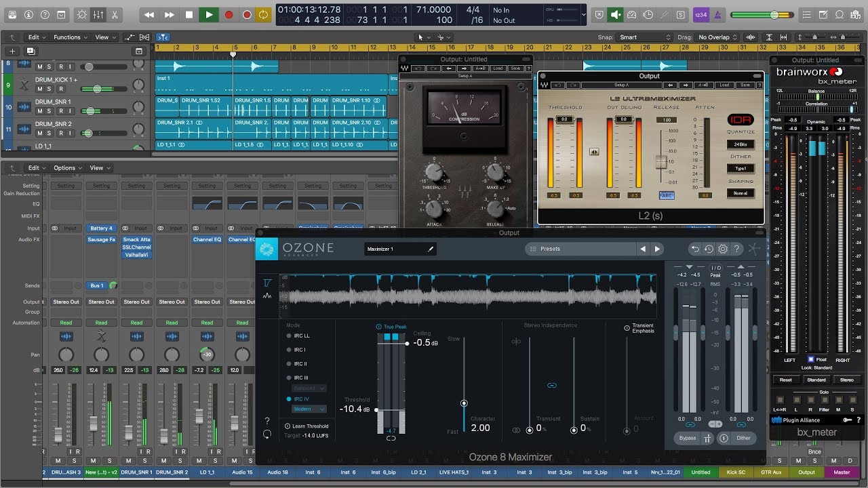868x488 pixels.
Task: Click the Ozone Dither button
Action: (743, 439)
